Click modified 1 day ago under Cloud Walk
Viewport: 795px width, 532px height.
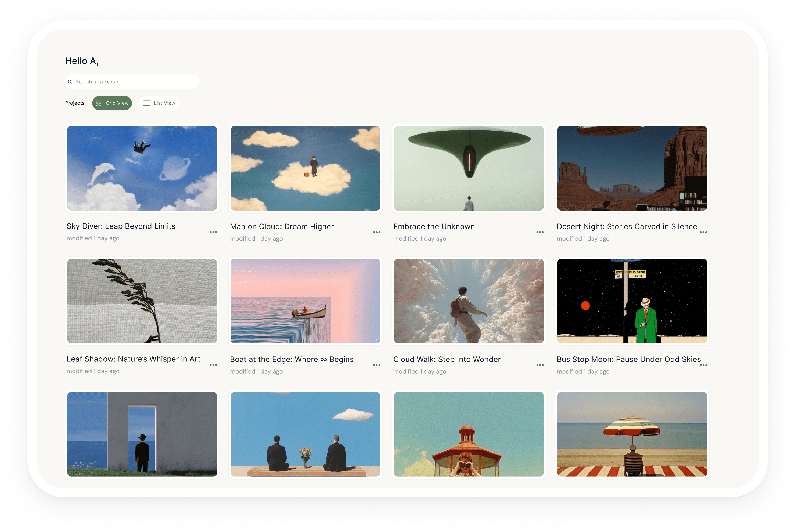click(420, 371)
